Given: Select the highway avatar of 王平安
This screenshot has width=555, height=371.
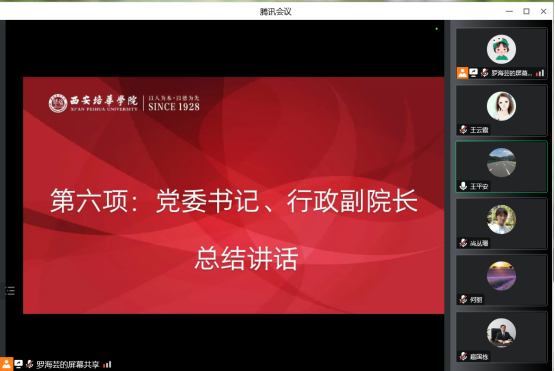Looking at the screenshot, I should tap(501, 162).
